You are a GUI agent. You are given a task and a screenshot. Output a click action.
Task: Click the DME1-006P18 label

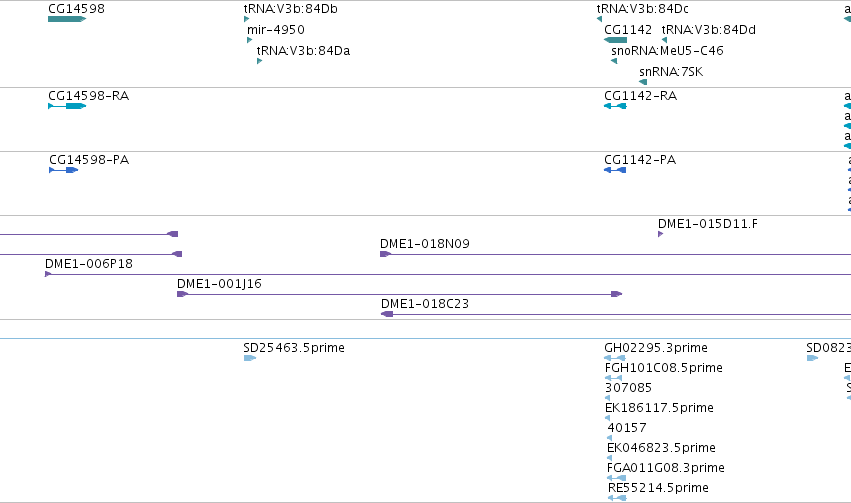click(x=88, y=264)
